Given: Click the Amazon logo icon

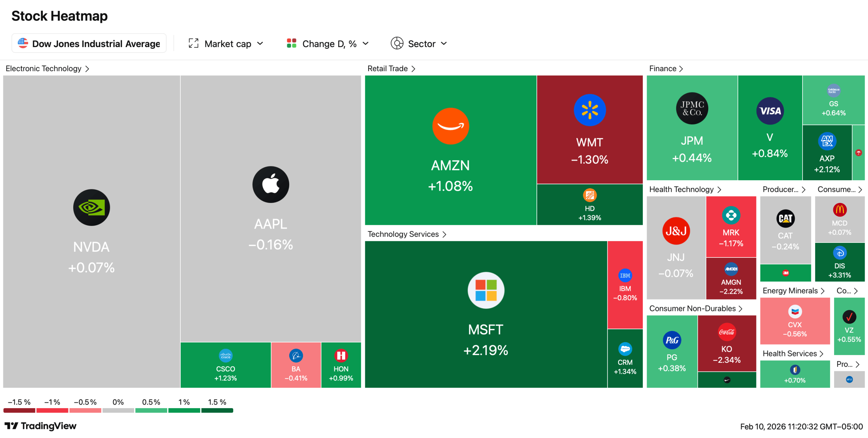Looking at the screenshot, I should [451, 126].
